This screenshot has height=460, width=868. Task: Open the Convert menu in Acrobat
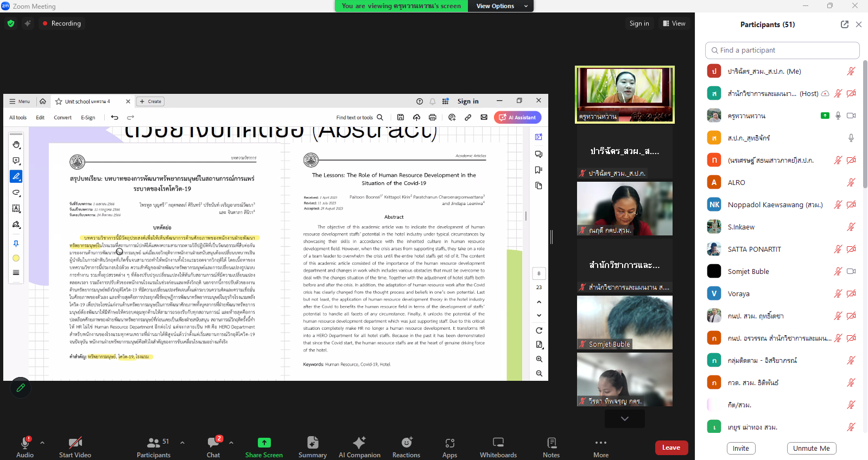point(62,117)
